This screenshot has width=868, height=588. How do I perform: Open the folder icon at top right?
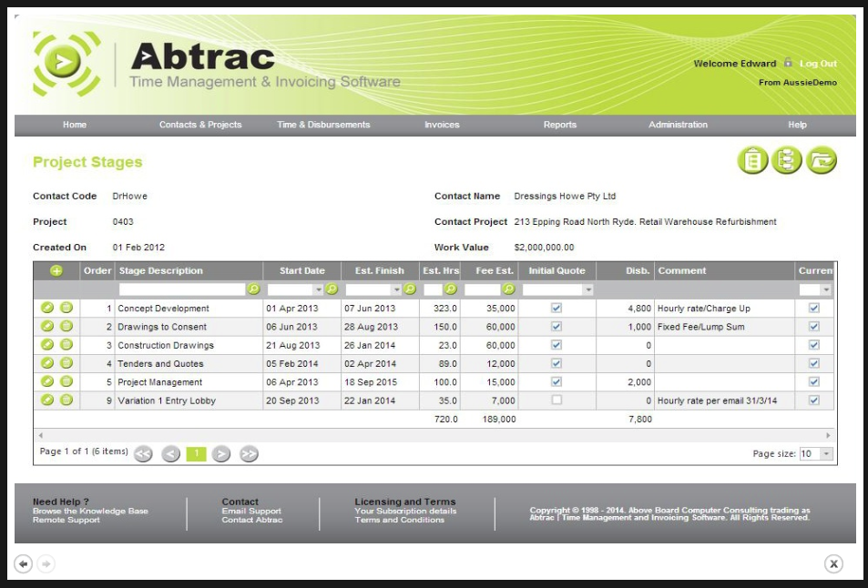click(821, 160)
